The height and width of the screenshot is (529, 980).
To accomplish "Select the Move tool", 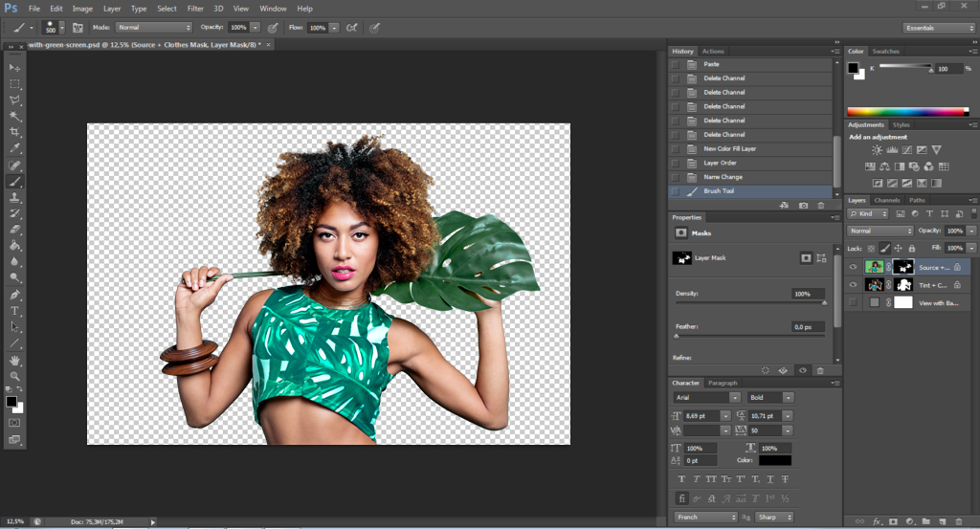I will coord(14,68).
